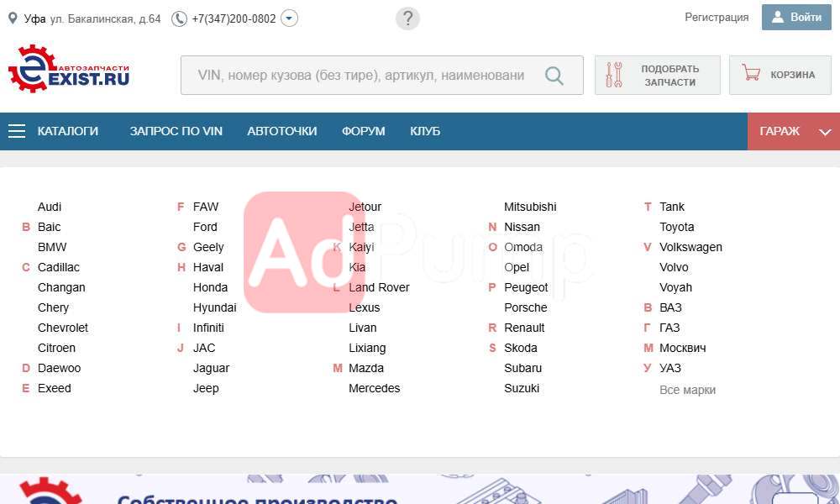Choose the Renault brand
Image resolution: width=840 pixels, height=504 pixels.
click(524, 328)
